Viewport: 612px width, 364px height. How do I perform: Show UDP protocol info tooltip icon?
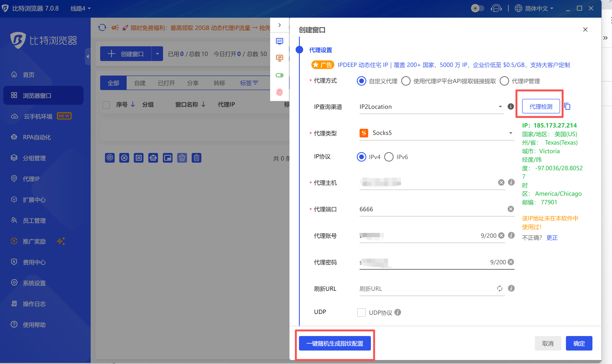[398, 312]
